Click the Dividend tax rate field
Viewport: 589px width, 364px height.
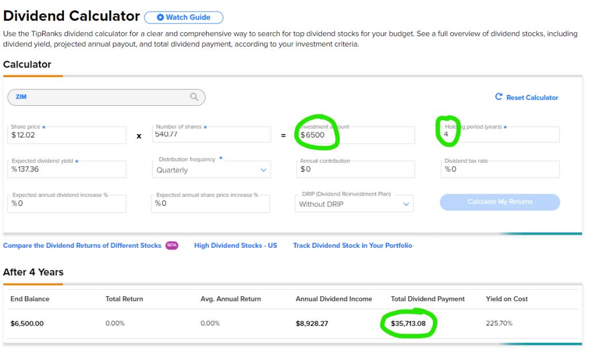[500, 170]
